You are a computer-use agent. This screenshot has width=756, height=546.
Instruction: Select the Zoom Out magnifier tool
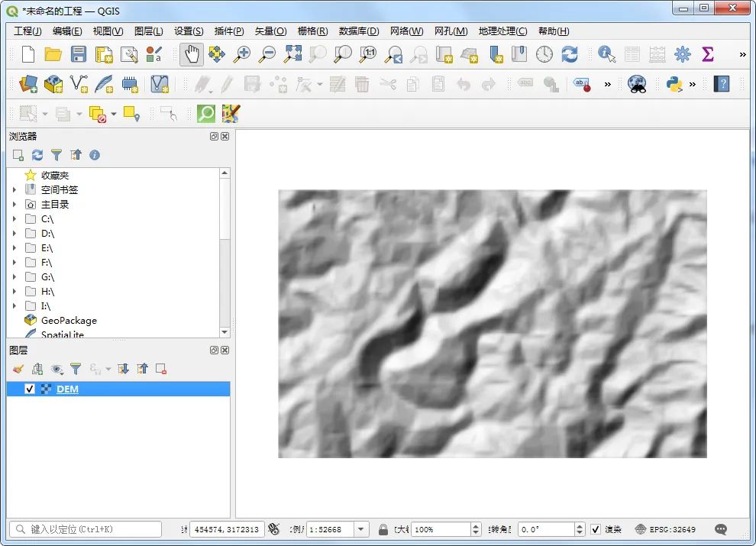point(267,54)
